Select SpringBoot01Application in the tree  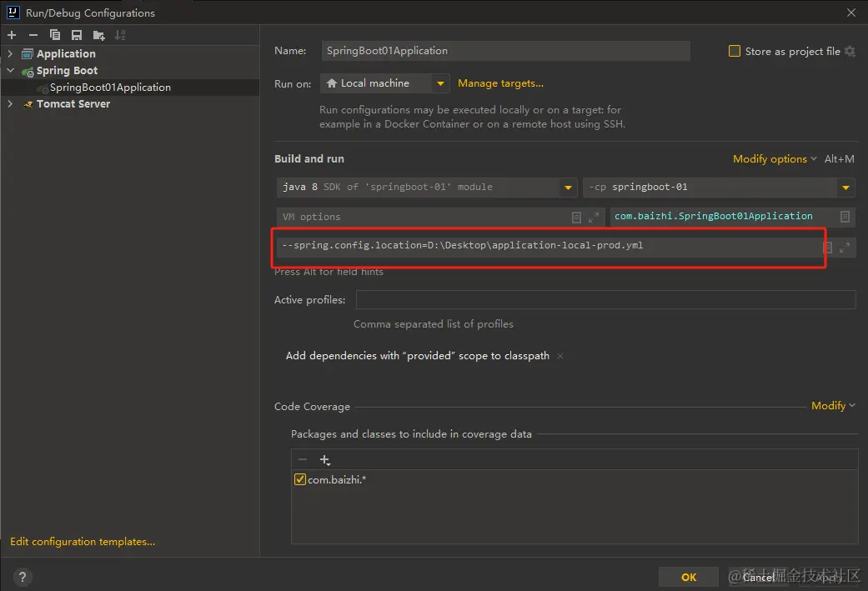(x=110, y=87)
